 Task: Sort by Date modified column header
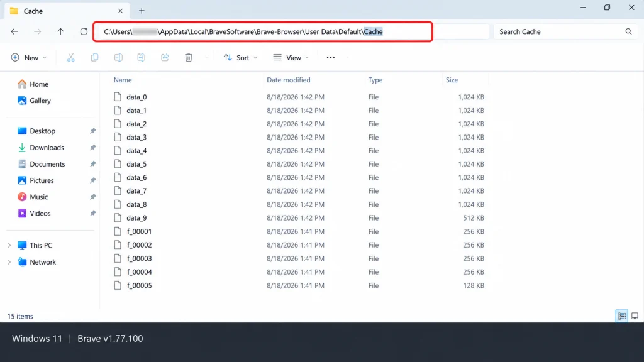tap(288, 80)
